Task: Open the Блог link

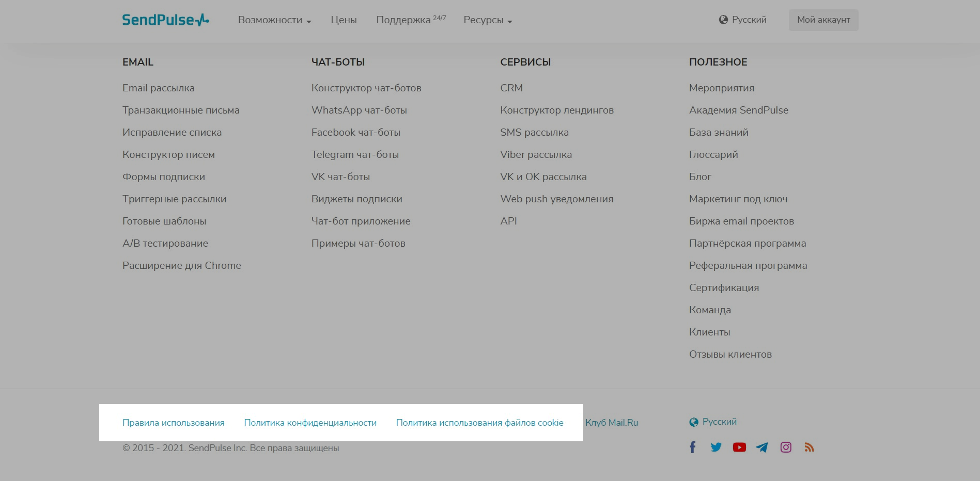Action: 700,177
